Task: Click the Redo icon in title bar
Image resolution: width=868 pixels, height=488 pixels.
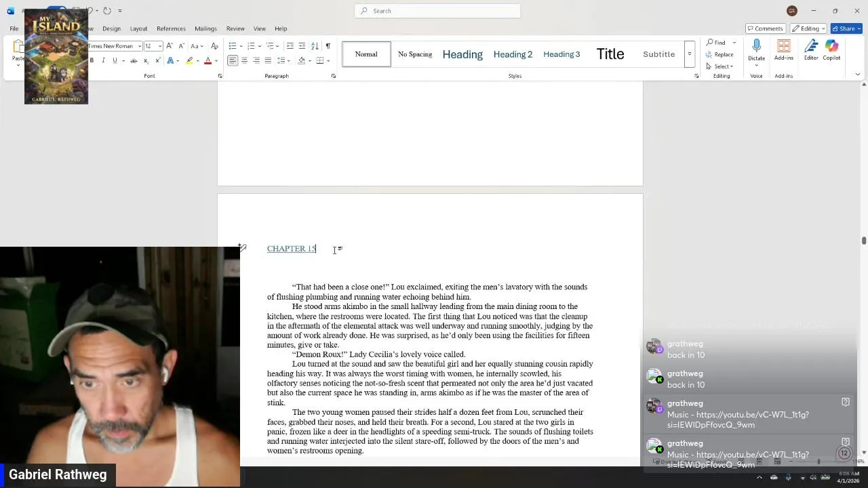Action: 107,11
